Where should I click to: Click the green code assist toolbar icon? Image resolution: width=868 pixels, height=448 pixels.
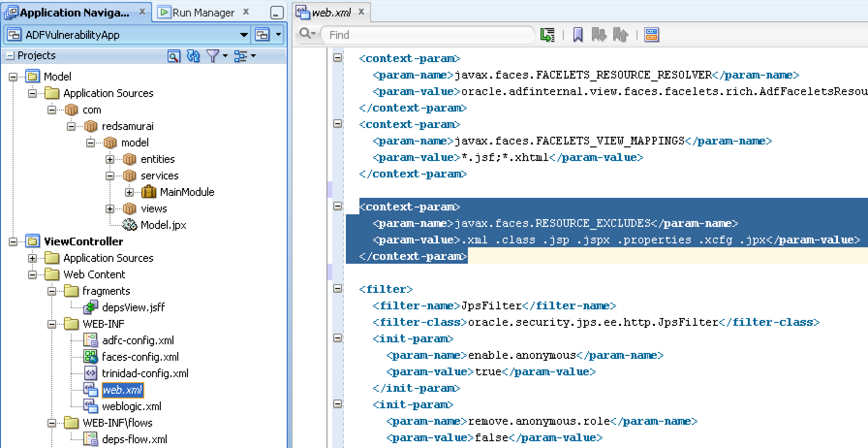click(x=547, y=34)
